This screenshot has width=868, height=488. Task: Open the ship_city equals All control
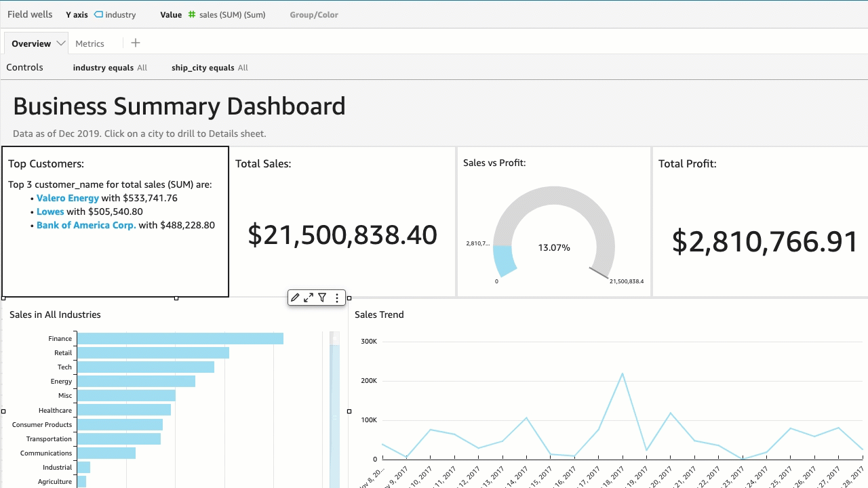coord(210,68)
